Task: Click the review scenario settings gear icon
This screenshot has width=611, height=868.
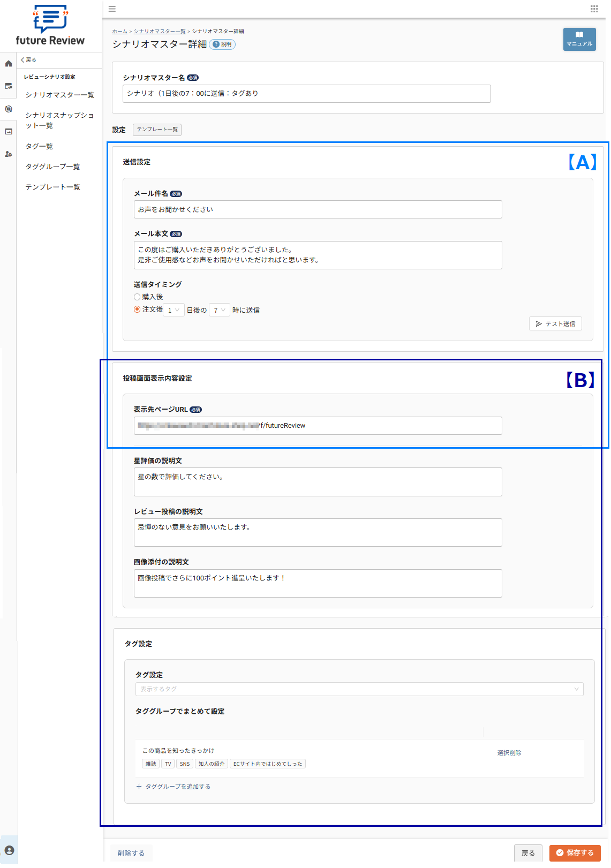Action: pos(9,109)
